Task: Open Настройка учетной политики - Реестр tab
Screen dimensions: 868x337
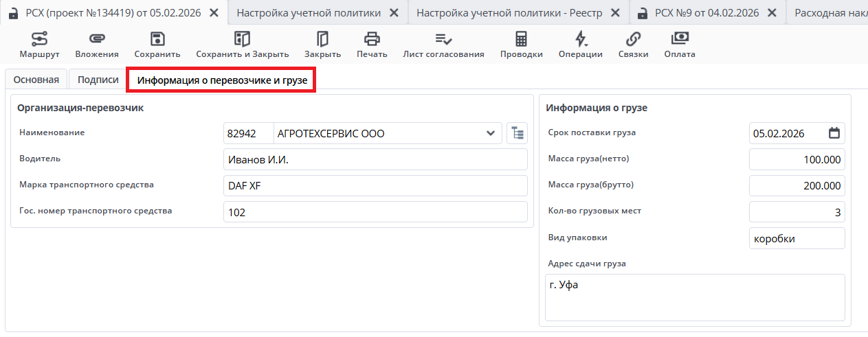Action: click(511, 12)
